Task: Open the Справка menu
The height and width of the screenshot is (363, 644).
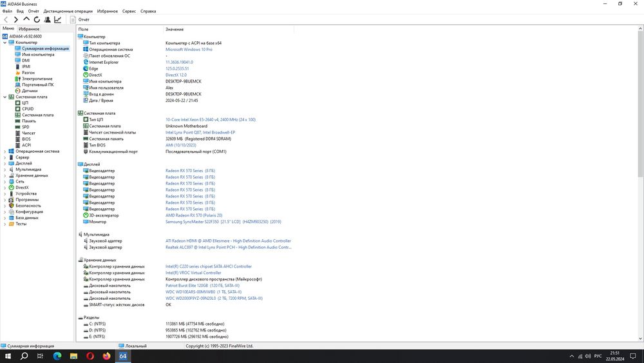Action: (148, 11)
